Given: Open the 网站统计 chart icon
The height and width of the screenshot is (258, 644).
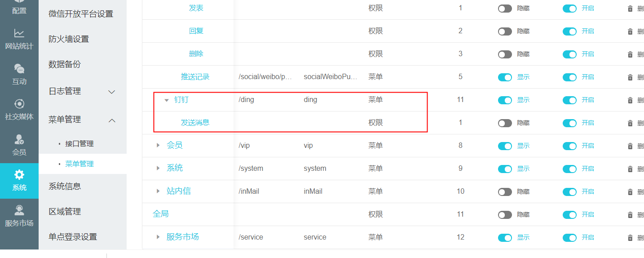Looking at the screenshot, I should pos(19,33).
